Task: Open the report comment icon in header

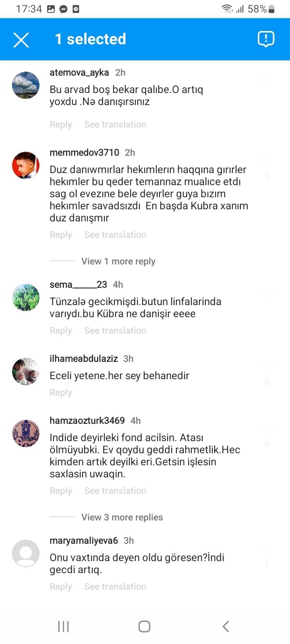Action: coord(266,39)
